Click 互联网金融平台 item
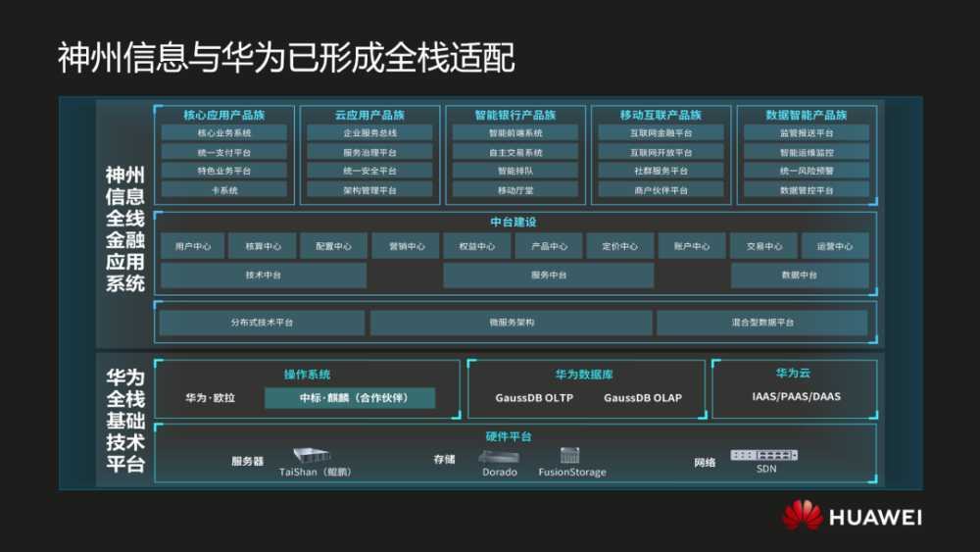This screenshot has height=552, width=980. click(x=661, y=133)
